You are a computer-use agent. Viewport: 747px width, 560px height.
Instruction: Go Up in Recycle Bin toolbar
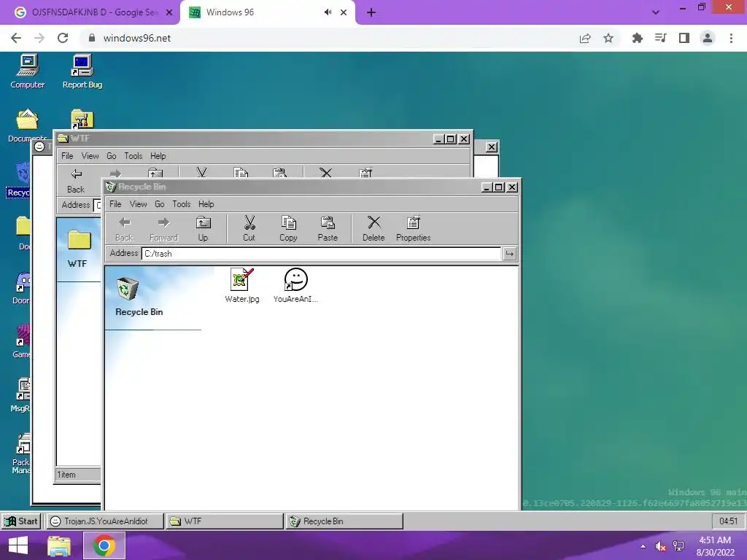(x=203, y=228)
